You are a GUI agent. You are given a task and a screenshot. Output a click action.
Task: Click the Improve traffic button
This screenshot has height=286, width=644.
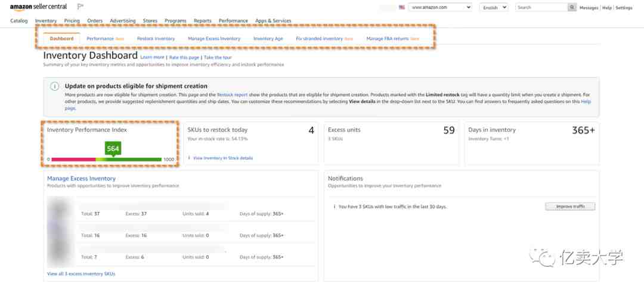(570, 207)
